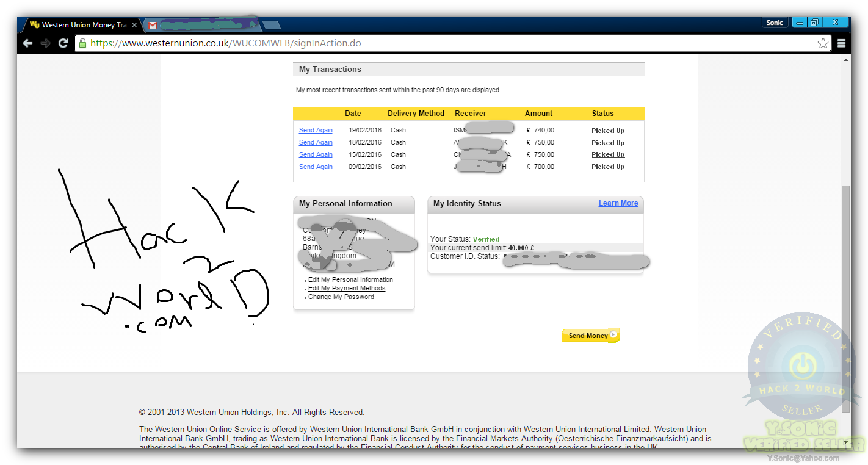This screenshot has height=465, width=868.
Task: Click the page scrollbar thumb
Action: [x=845, y=299]
